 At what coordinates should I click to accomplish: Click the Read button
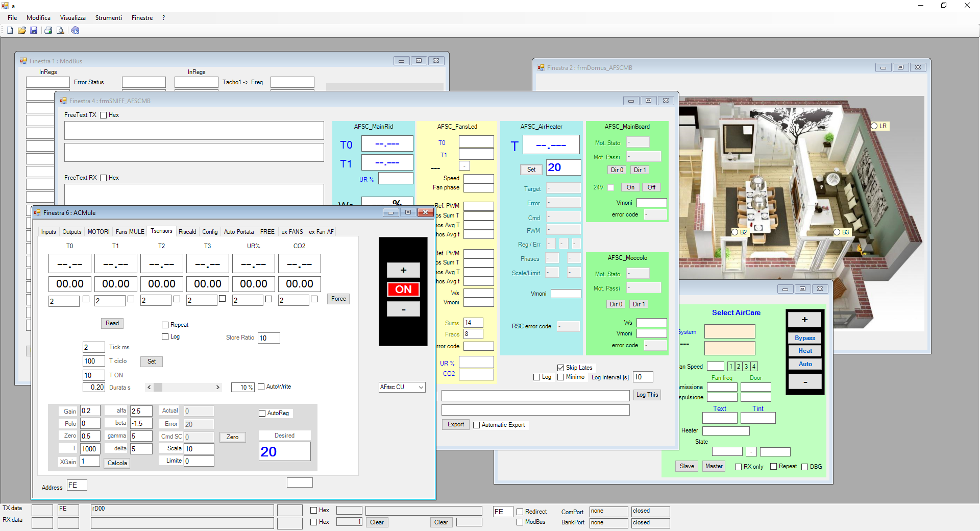pyautogui.click(x=112, y=324)
